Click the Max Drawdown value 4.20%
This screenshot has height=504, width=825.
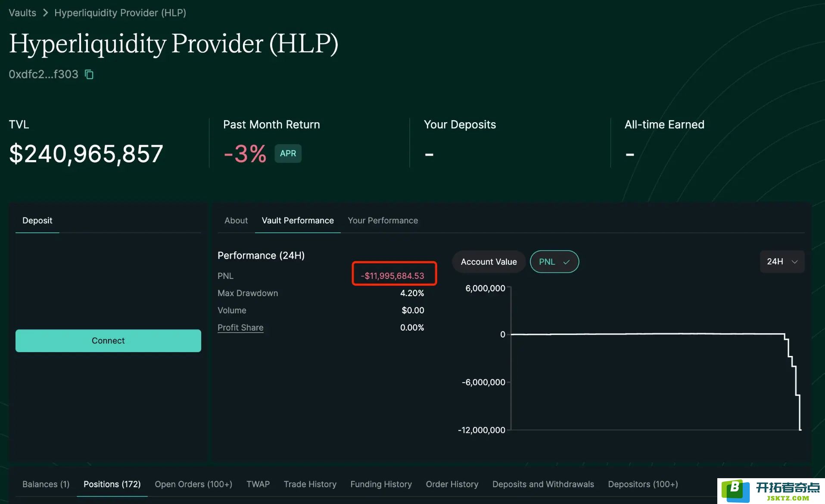[x=412, y=293]
